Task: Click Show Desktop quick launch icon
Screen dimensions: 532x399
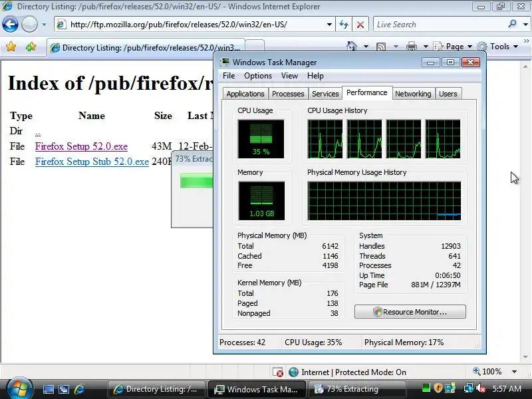Action: pyautogui.click(x=48, y=389)
